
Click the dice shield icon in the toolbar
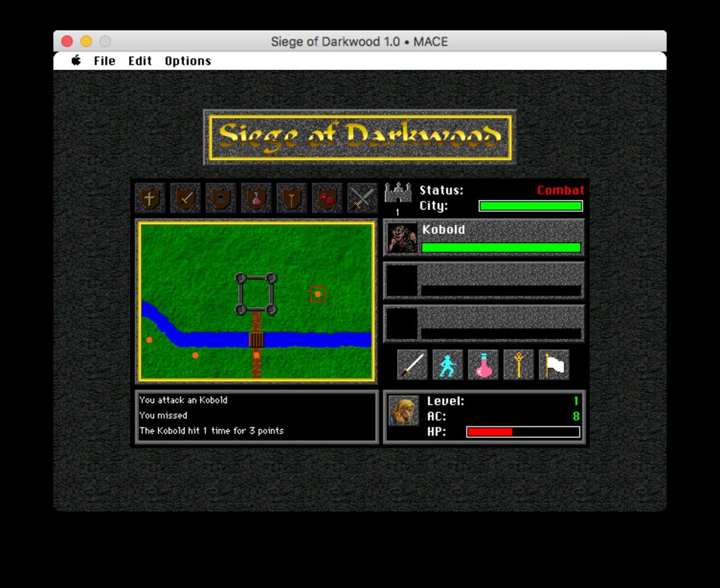point(327,198)
